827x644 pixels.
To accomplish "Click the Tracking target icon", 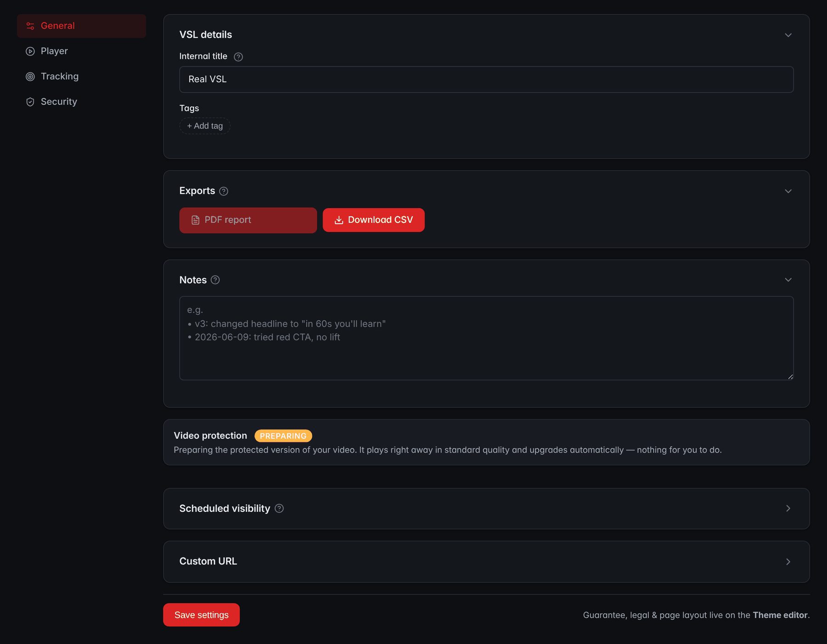I will 30,77.
